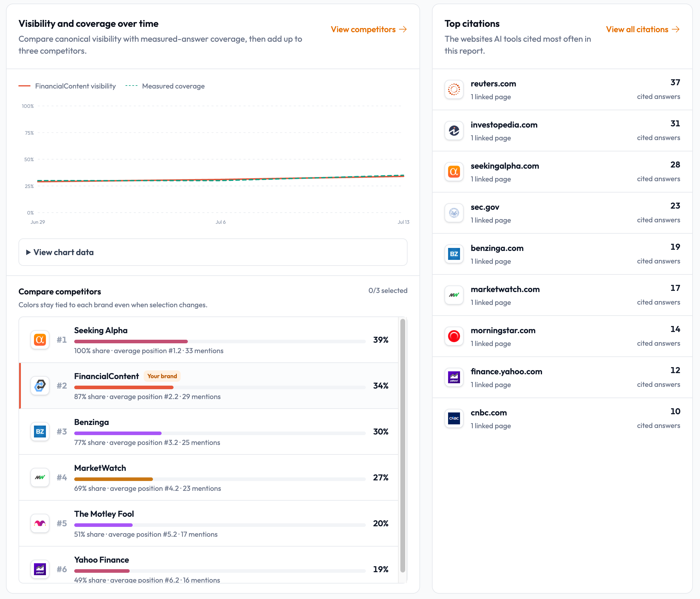This screenshot has width=700, height=599.
Task: Click MarketWatch logo in competitors list
Action: pos(40,477)
